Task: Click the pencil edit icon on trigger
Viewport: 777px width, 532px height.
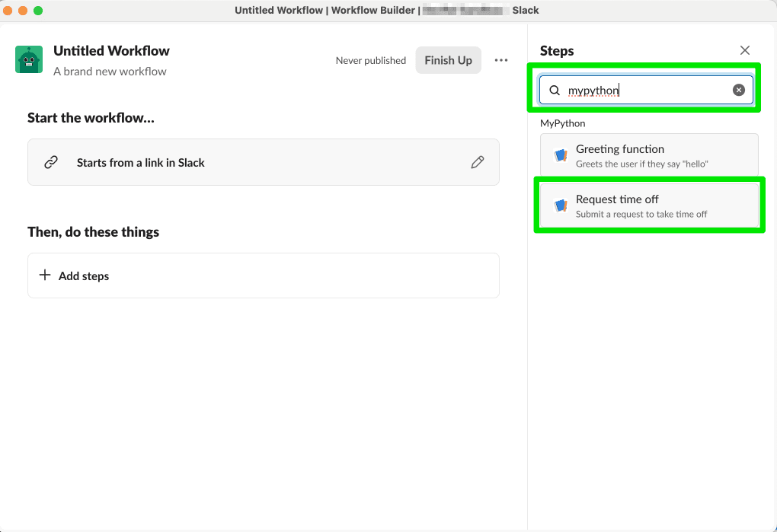Action: pos(478,162)
